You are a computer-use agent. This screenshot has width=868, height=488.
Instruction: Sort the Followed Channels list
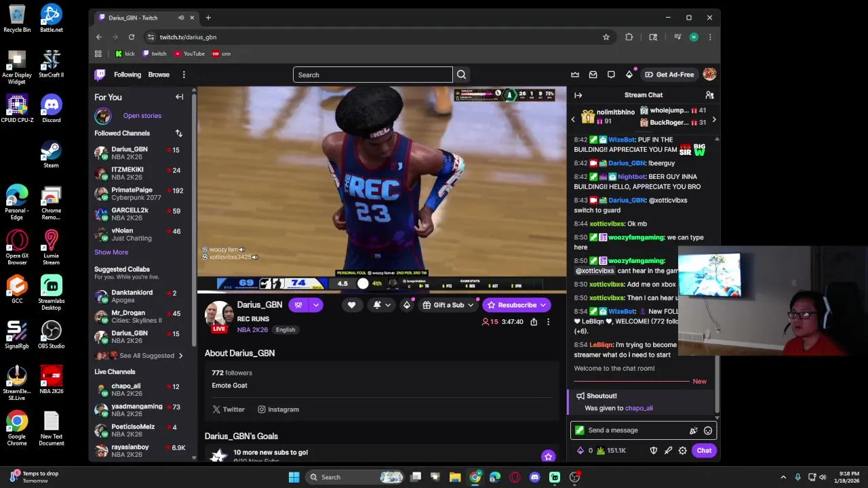coord(178,134)
